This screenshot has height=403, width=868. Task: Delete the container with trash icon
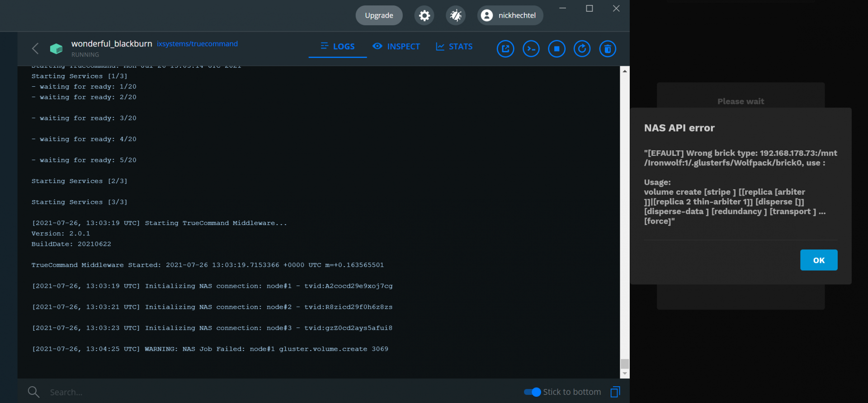[608, 49]
